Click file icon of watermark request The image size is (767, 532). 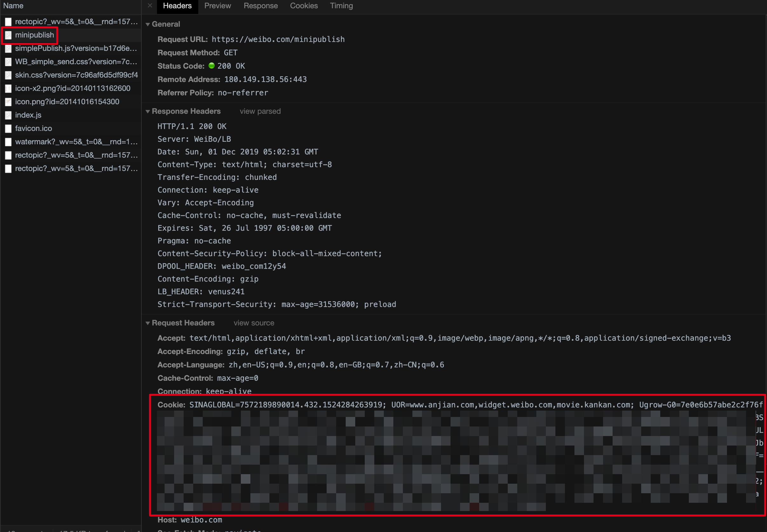pos(8,142)
